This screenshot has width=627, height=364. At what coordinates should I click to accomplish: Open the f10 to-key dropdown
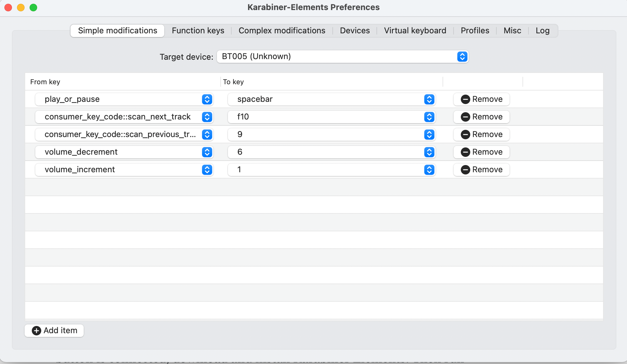[331, 117]
